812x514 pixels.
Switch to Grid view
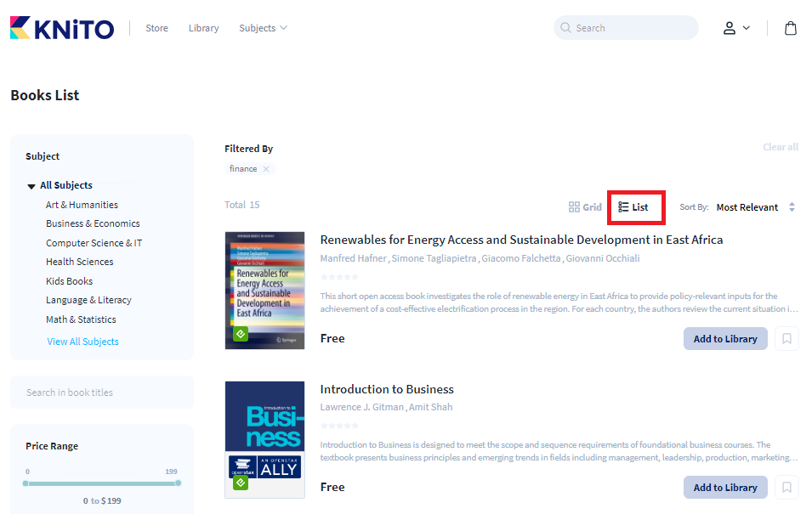click(x=585, y=207)
